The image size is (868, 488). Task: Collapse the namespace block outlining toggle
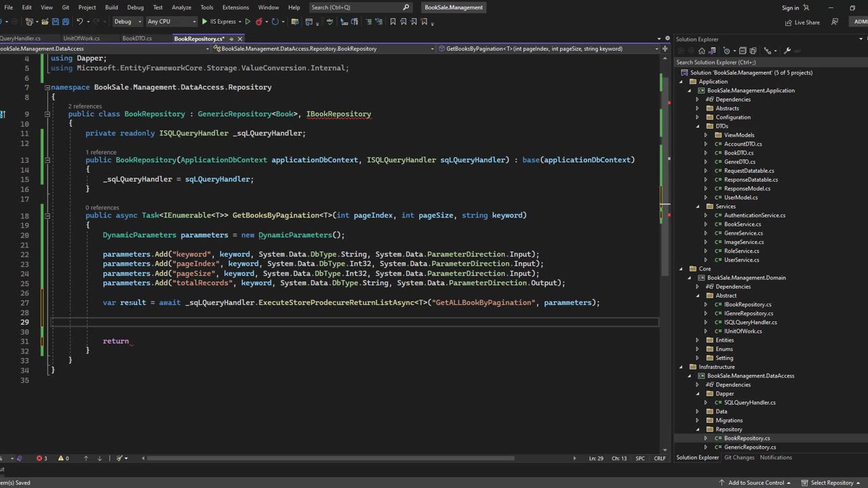pos(47,87)
